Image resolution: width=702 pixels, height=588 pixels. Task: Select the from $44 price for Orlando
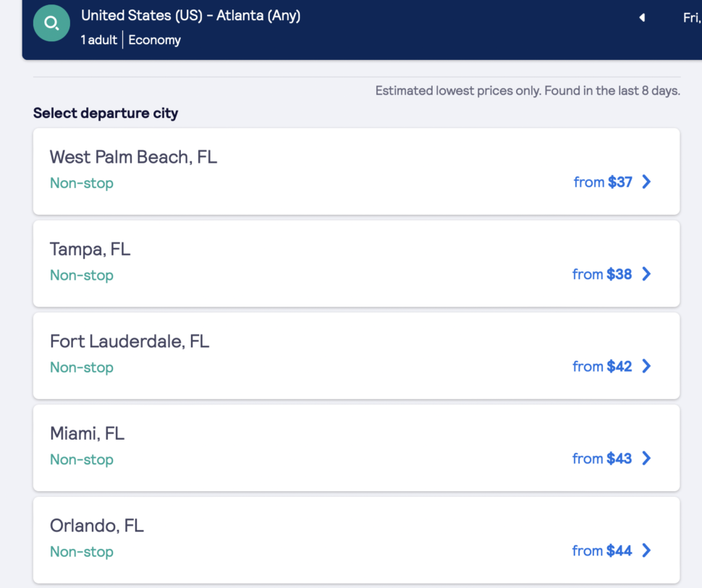613,550
